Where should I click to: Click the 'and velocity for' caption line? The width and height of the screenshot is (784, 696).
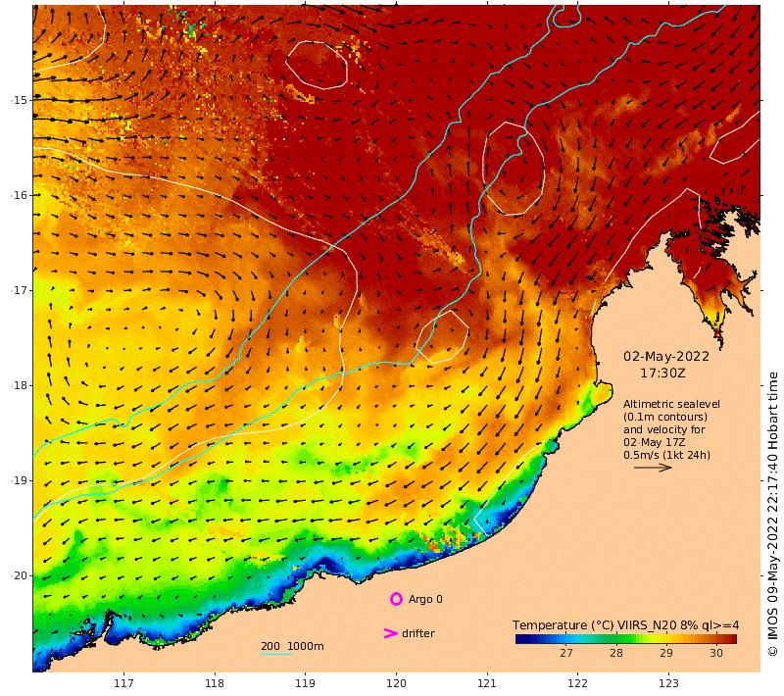664,429
